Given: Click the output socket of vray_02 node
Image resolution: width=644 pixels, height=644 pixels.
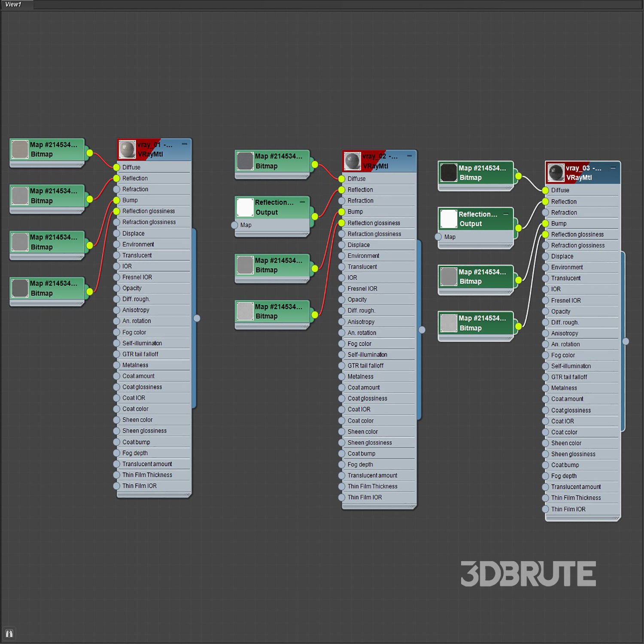Looking at the screenshot, I should [x=422, y=330].
